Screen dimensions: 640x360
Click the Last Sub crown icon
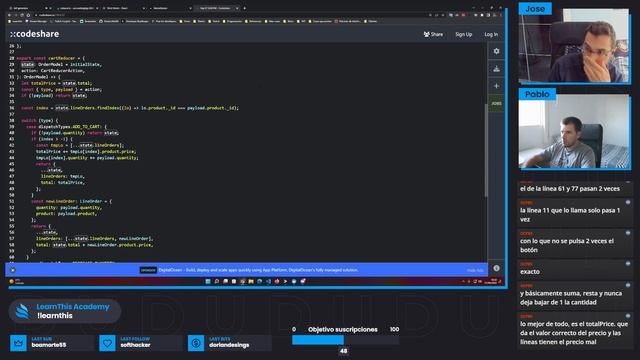pyautogui.click(x=18, y=343)
